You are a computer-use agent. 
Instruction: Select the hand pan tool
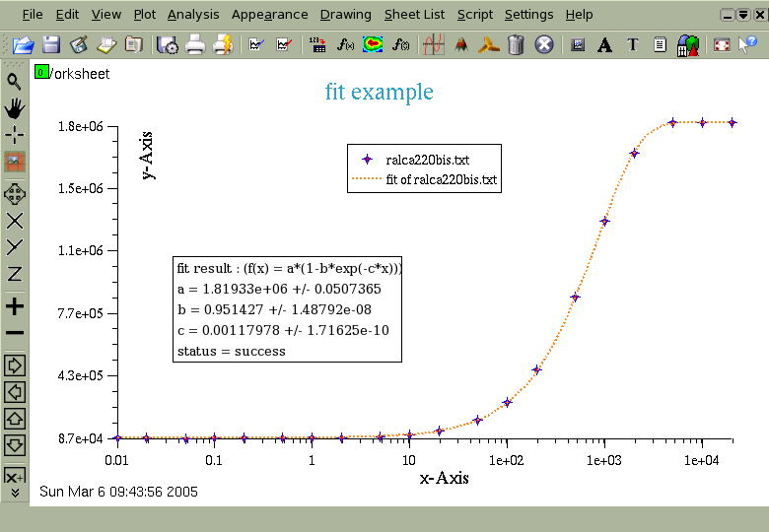coord(14,108)
